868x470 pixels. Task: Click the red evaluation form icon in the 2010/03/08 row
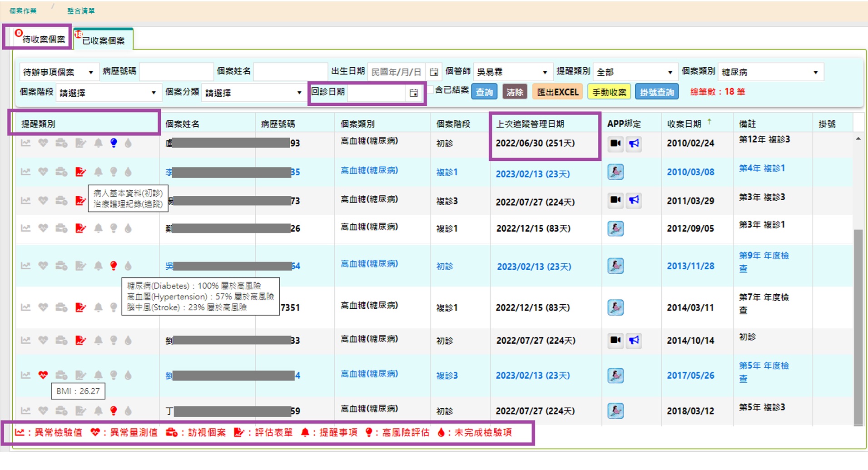pos(80,172)
